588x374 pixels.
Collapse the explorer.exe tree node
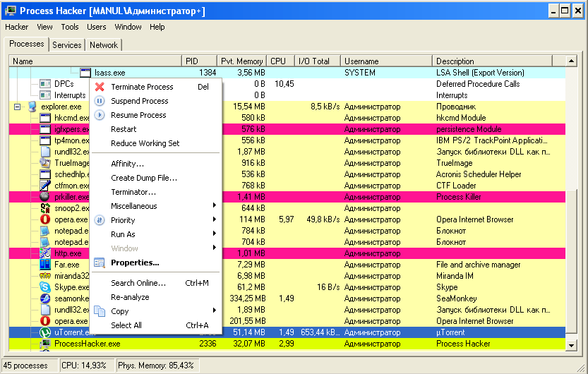(17, 107)
